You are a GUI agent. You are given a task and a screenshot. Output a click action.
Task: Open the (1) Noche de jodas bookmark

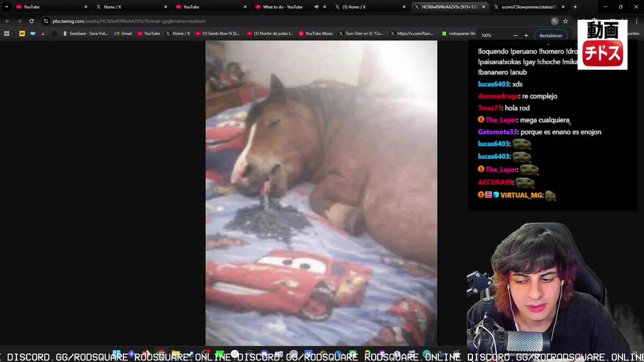pos(270,34)
